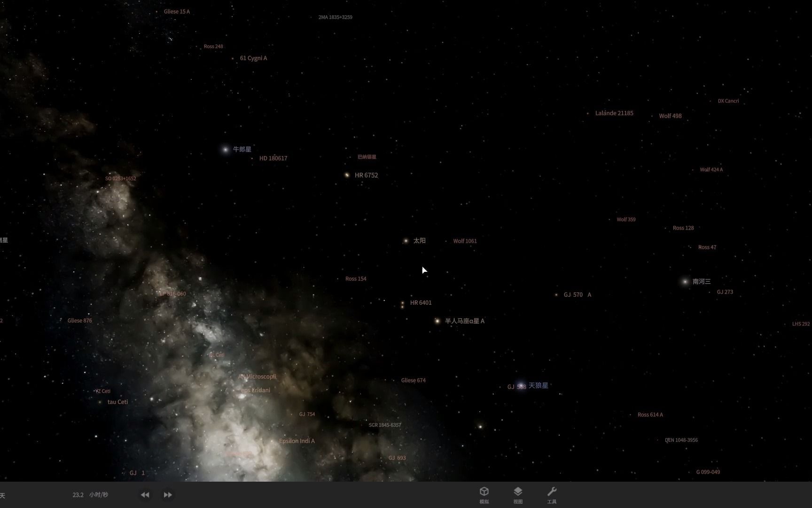Click the GJ 693 label
Viewport: 812px width, 508px height.
pyautogui.click(x=397, y=458)
